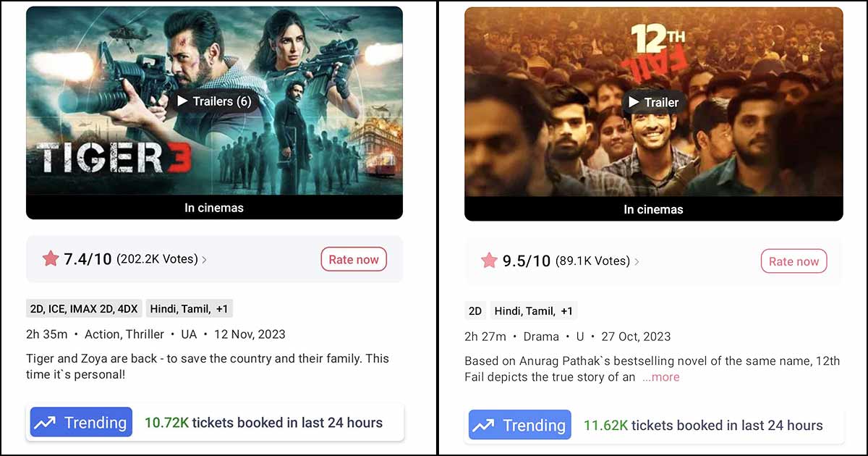Screen dimensions: 868x456
Task: Open the 12th Fail poster thumbnail
Action: coord(653,102)
